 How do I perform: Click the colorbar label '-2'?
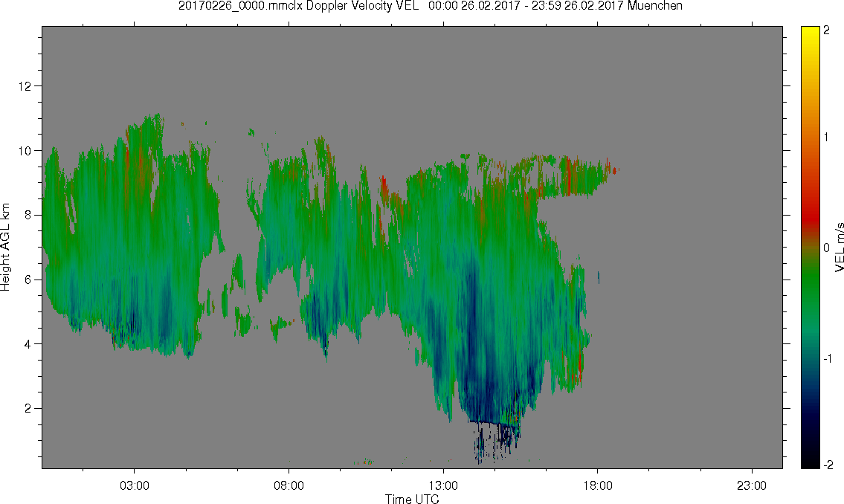click(828, 465)
